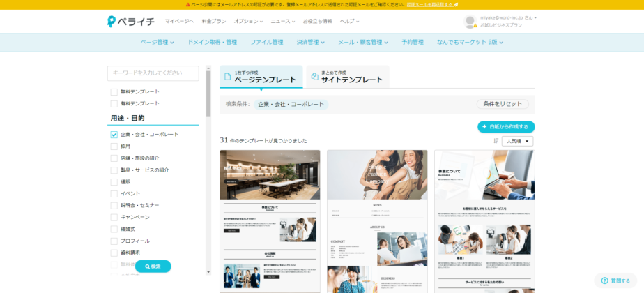This screenshot has width=644, height=293.
Task: Click the warning triangle icon in top banner
Action: [188, 4]
